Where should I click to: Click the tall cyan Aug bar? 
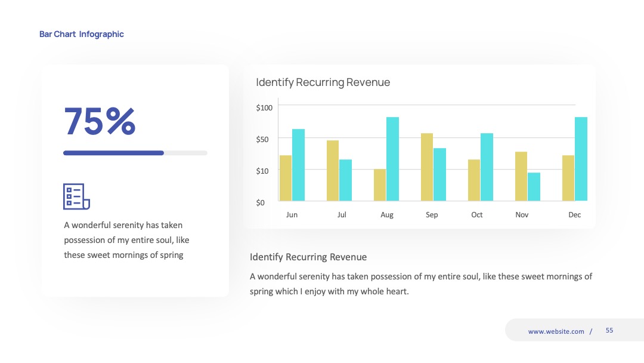coord(392,159)
